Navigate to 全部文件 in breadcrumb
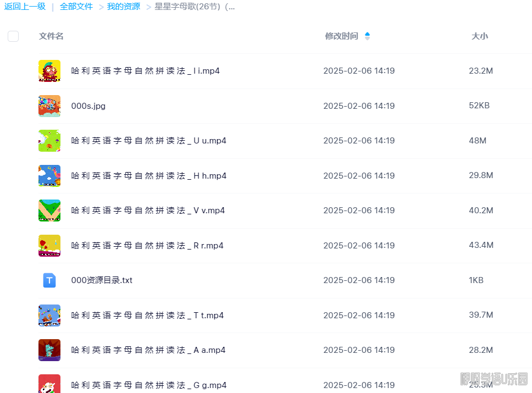 click(76, 7)
